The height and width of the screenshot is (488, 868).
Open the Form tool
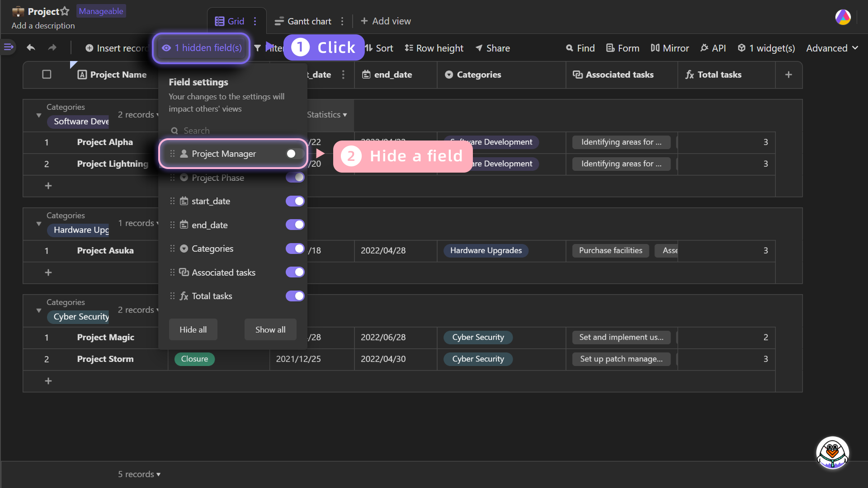(x=623, y=48)
